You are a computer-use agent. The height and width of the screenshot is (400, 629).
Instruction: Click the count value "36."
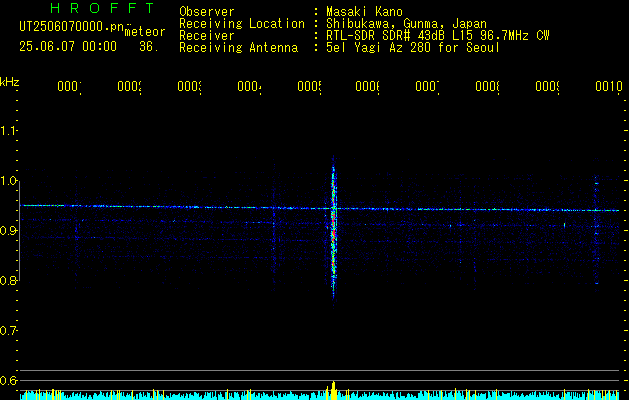[149, 47]
